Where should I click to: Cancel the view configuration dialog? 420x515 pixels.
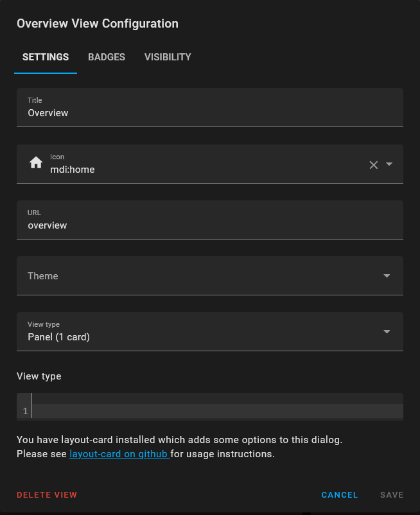point(340,495)
